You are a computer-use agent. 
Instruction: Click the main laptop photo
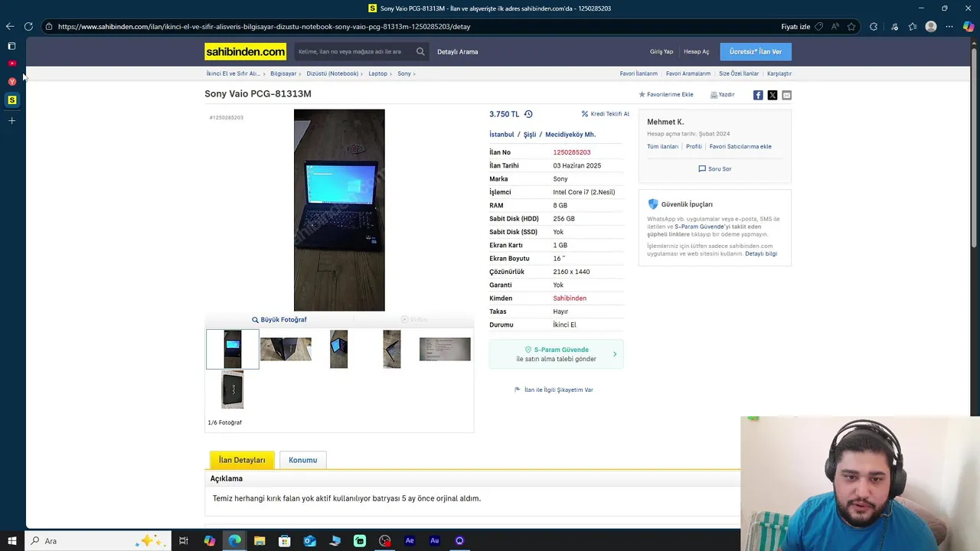339,210
